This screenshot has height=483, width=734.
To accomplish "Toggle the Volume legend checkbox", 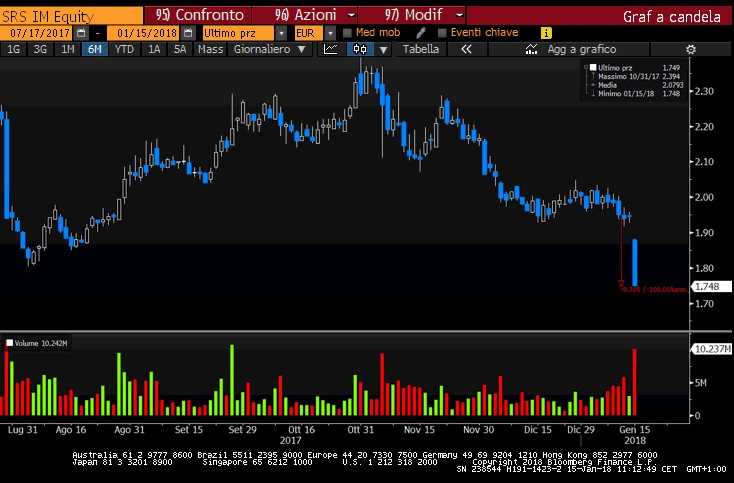I will (9, 343).
